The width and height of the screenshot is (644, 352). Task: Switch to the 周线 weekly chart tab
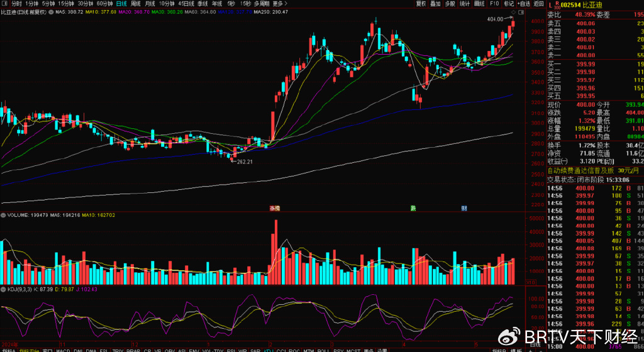[136, 4]
